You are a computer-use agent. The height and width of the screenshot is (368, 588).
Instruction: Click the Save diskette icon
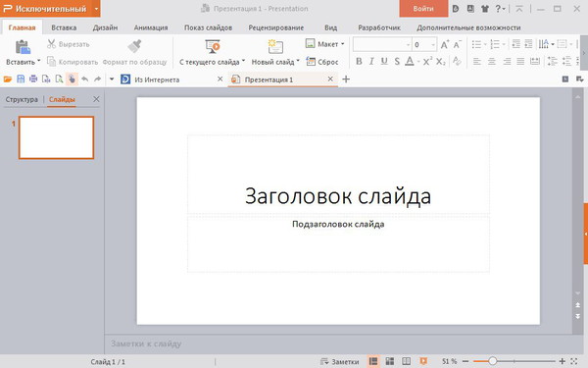click(x=21, y=79)
